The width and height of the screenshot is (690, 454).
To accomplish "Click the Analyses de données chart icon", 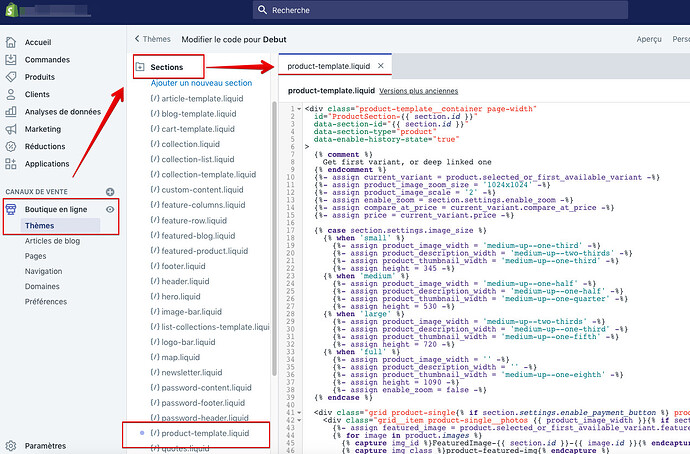I will pyautogui.click(x=11, y=112).
